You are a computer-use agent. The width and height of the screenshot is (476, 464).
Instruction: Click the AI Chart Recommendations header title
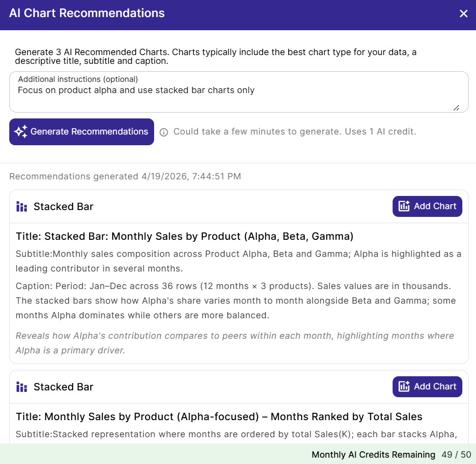86,13
